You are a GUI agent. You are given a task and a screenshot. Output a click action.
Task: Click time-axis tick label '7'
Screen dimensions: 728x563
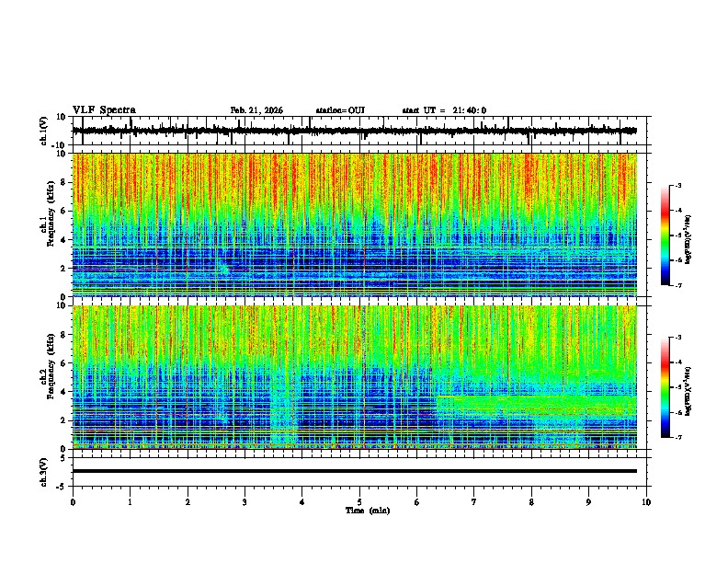pos(474,502)
